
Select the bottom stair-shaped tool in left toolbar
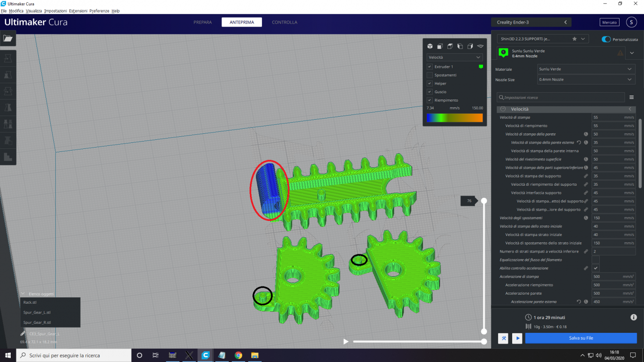point(8,157)
